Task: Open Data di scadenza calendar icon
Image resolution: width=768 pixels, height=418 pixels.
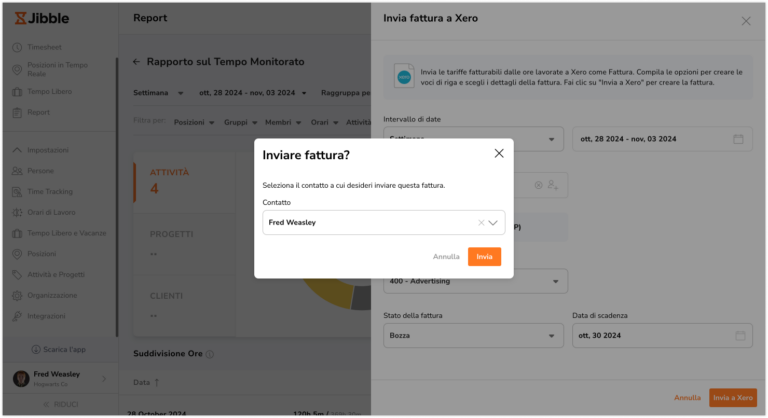Action: coord(740,336)
